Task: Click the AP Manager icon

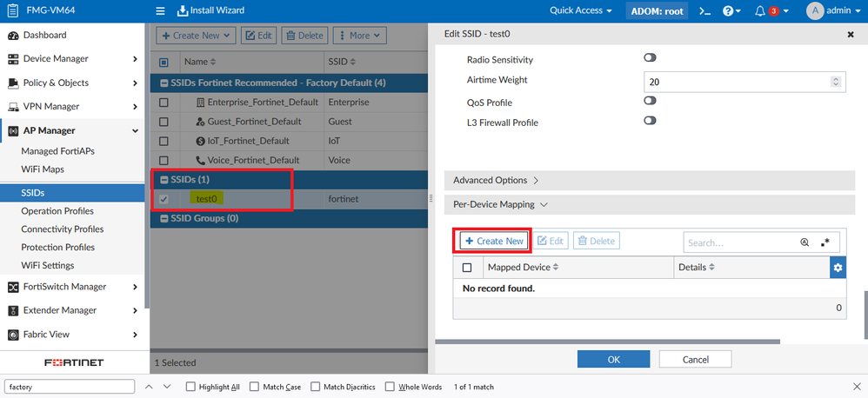Action: tap(13, 130)
